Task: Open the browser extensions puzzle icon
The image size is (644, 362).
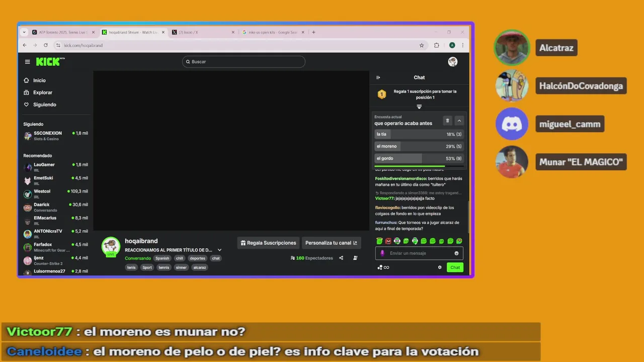Action: point(437,45)
